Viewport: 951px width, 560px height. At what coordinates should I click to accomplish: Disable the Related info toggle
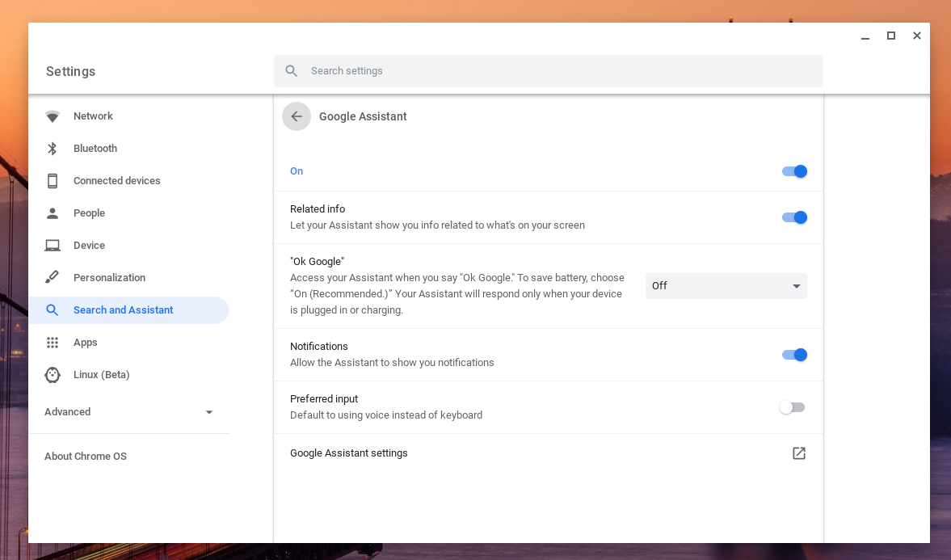(x=794, y=217)
